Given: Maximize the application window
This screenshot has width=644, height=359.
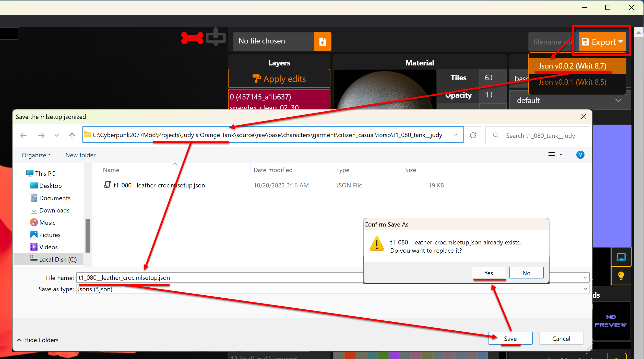Looking at the screenshot, I should click(608, 7).
